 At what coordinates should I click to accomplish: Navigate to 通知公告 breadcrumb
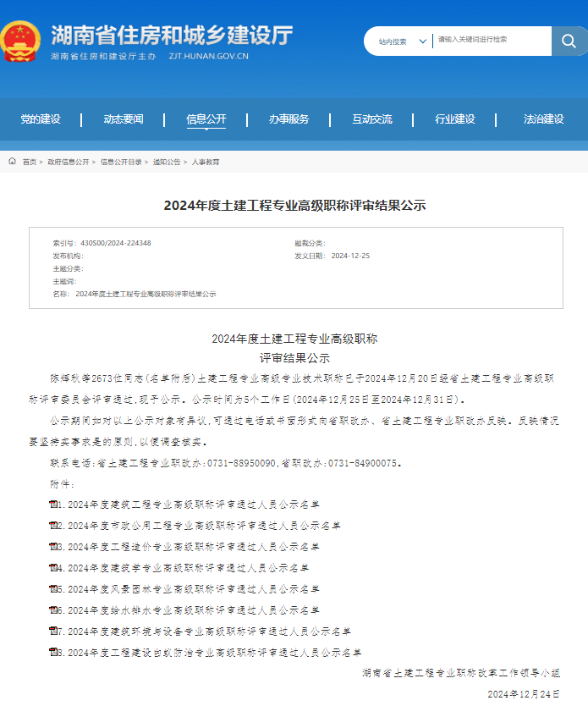point(167,162)
